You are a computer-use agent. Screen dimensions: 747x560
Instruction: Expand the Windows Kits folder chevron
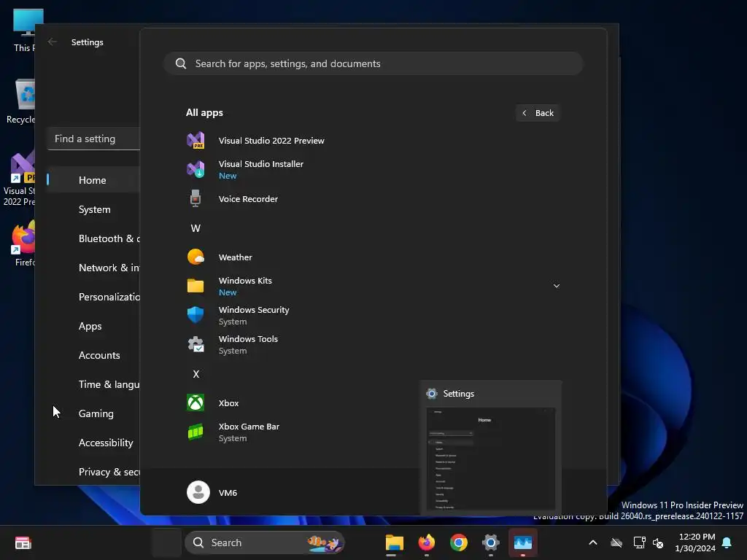556,286
